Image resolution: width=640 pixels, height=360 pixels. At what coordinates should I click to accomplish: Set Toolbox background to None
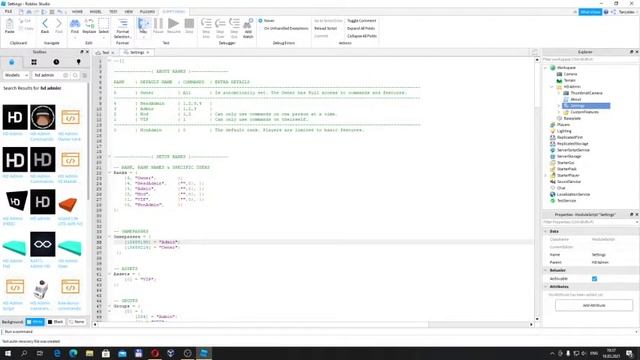click(x=76, y=322)
